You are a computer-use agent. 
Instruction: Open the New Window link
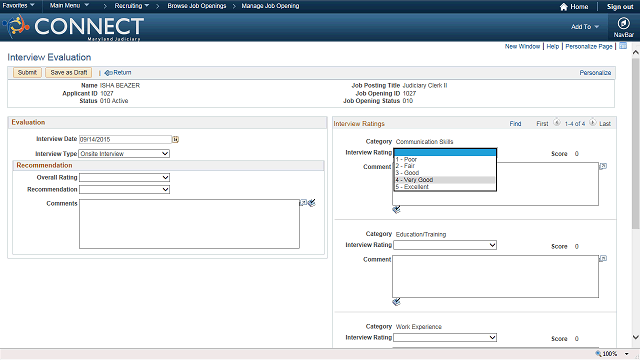[x=522, y=47]
